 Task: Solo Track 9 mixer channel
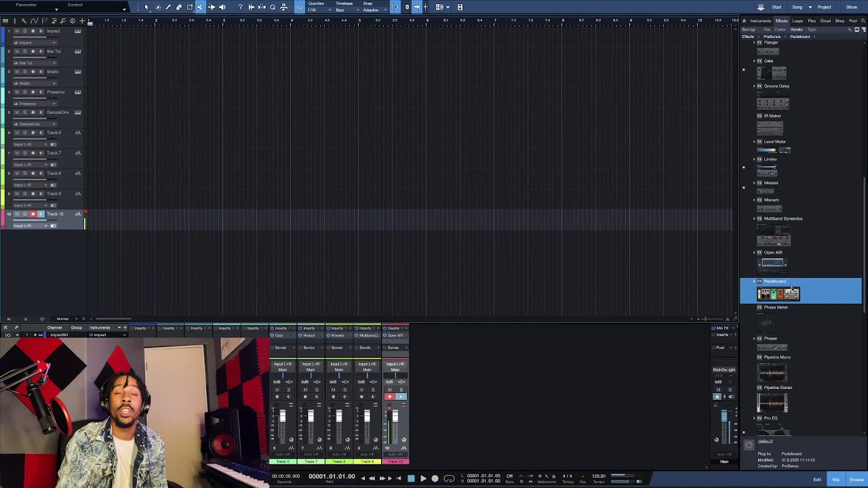(373, 390)
